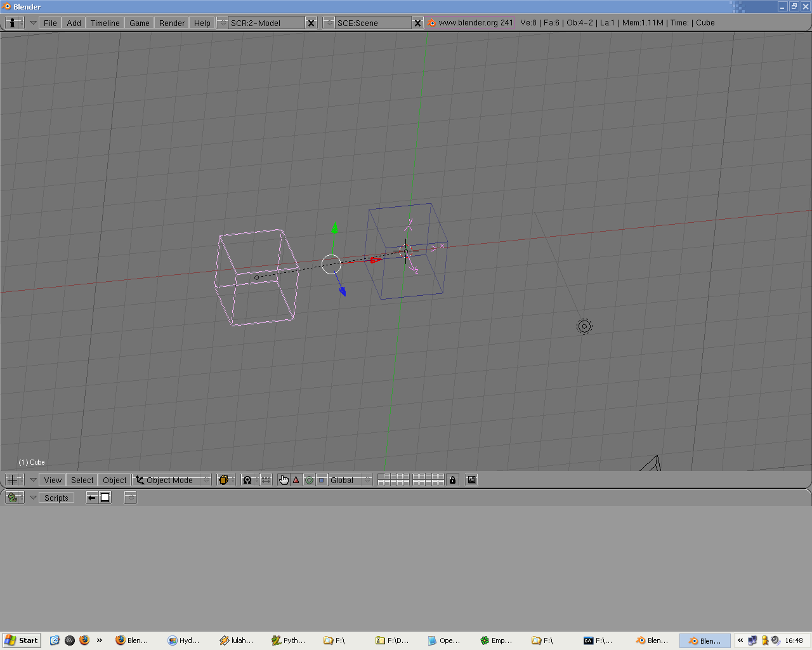Open the www.blender.org 241 link
Image resolution: width=812 pixels, height=650 pixels.
click(x=475, y=23)
